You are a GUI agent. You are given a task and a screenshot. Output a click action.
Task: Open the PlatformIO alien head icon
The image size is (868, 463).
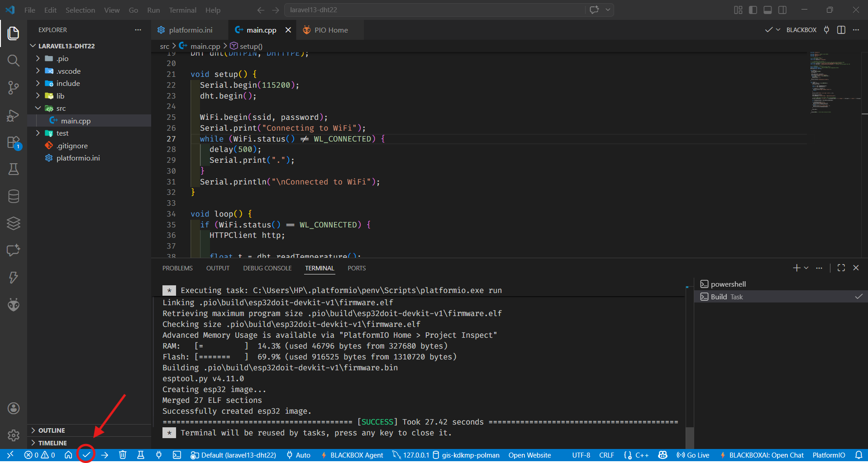14,305
